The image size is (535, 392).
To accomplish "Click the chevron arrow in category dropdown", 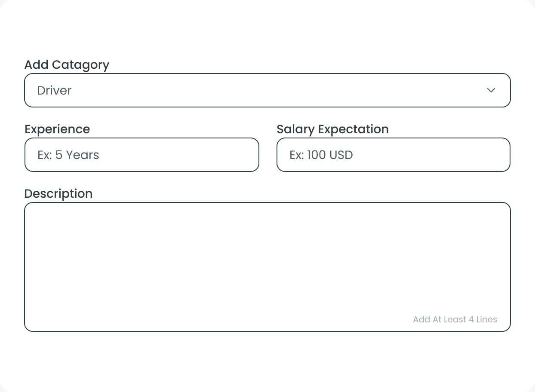I will [491, 90].
